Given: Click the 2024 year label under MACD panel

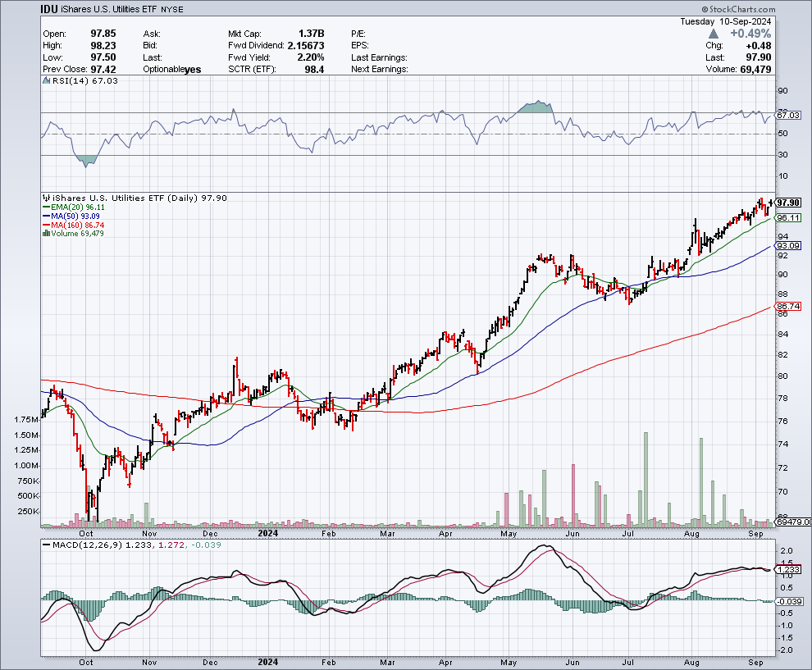Looking at the screenshot, I should pyautogui.click(x=267, y=661).
